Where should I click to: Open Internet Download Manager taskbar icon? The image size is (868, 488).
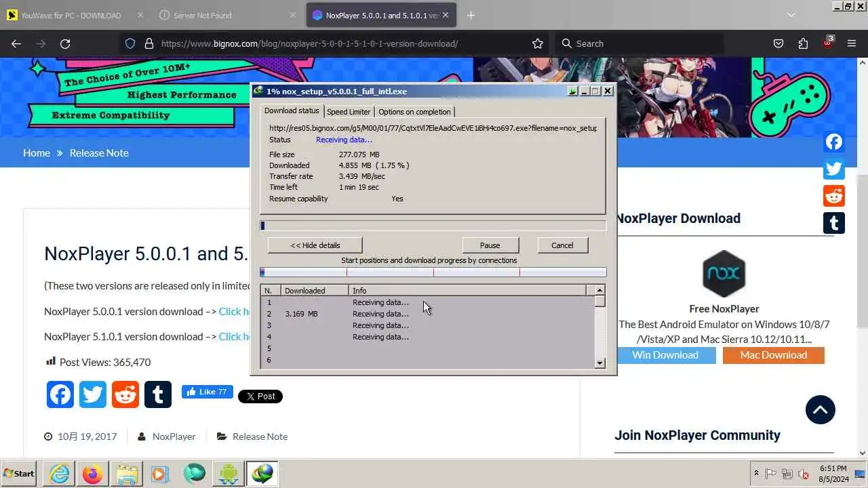[262, 474]
